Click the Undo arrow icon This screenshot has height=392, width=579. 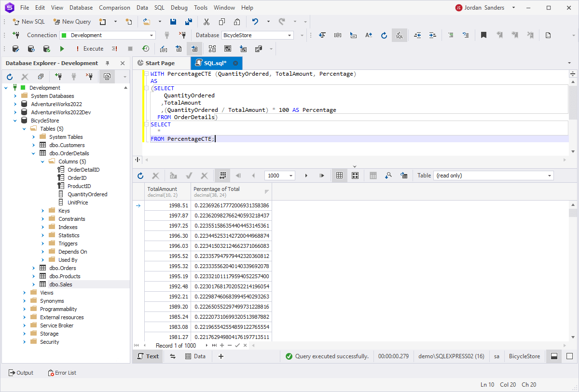point(255,22)
